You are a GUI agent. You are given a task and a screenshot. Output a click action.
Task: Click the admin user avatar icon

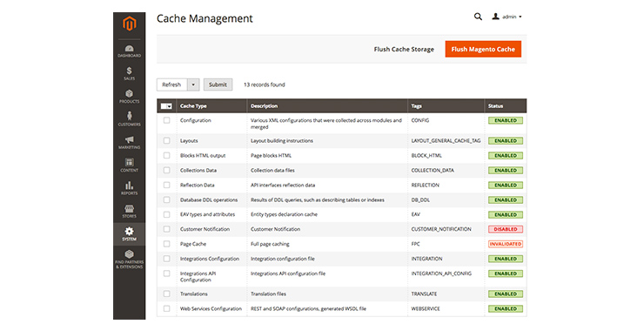[x=496, y=17]
